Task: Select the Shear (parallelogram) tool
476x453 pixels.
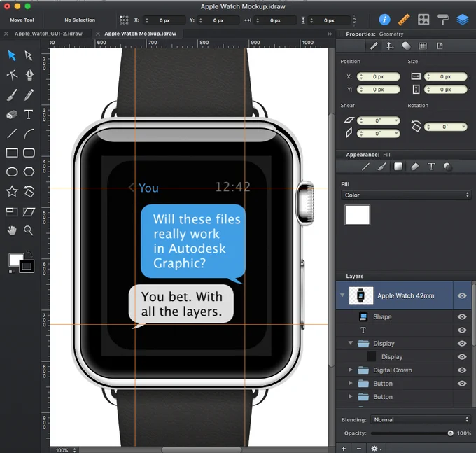Action: point(29,211)
